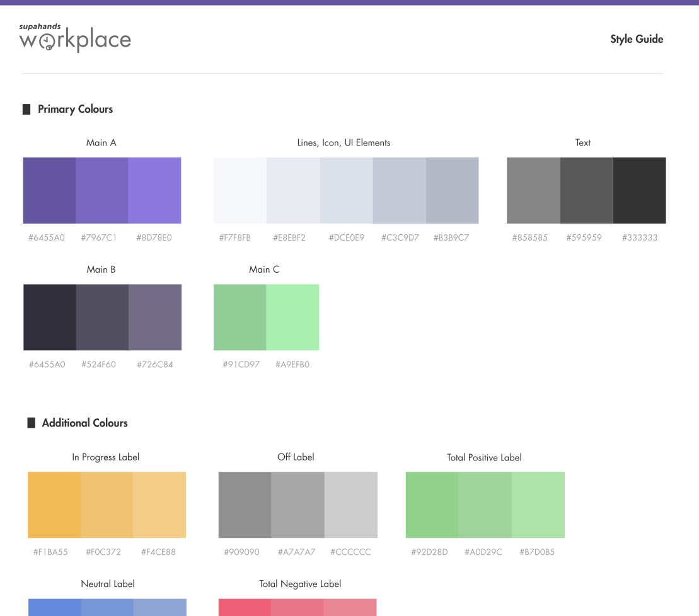
Task: Select the #8D78E0 light purple swatch
Action: (x=154, y=190)
